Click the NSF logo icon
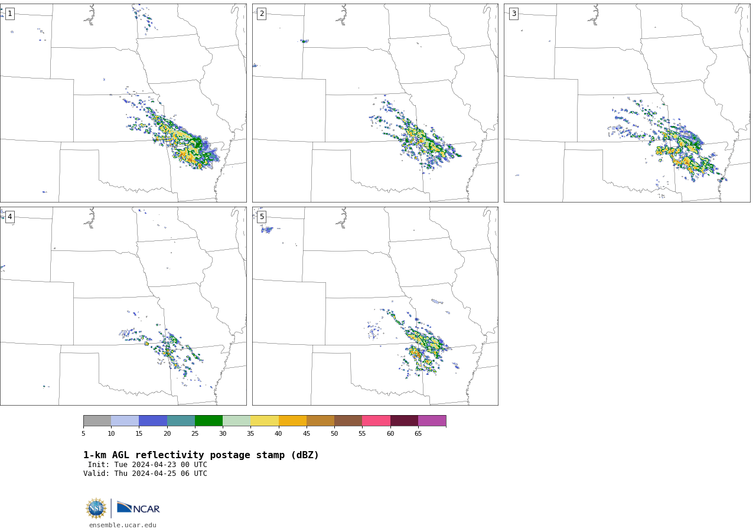 coord(96,508)
